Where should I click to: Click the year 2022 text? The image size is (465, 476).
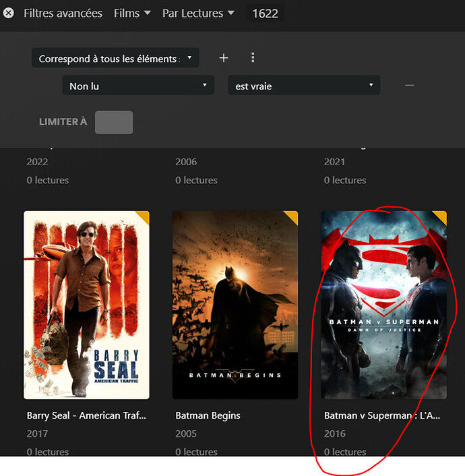pos(37,162)
